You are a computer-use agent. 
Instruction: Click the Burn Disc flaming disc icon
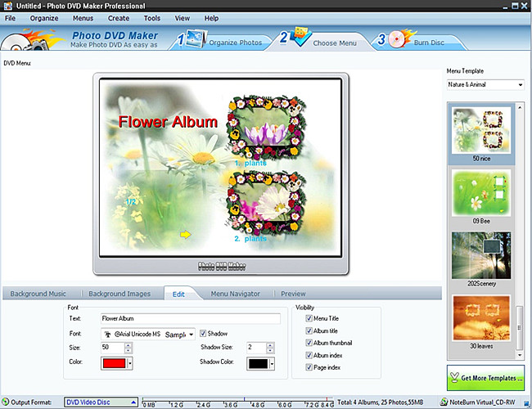click(401, 38)
